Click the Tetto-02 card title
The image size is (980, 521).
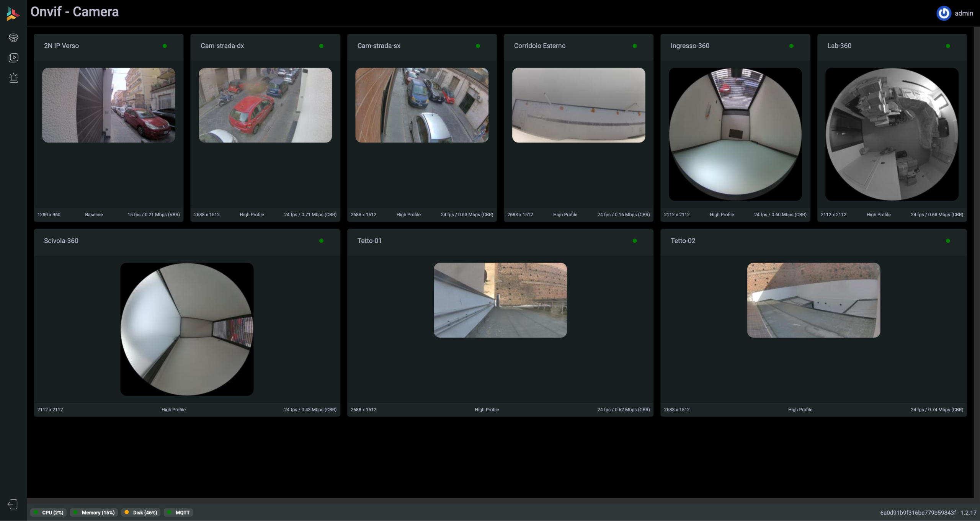(683, 241)
